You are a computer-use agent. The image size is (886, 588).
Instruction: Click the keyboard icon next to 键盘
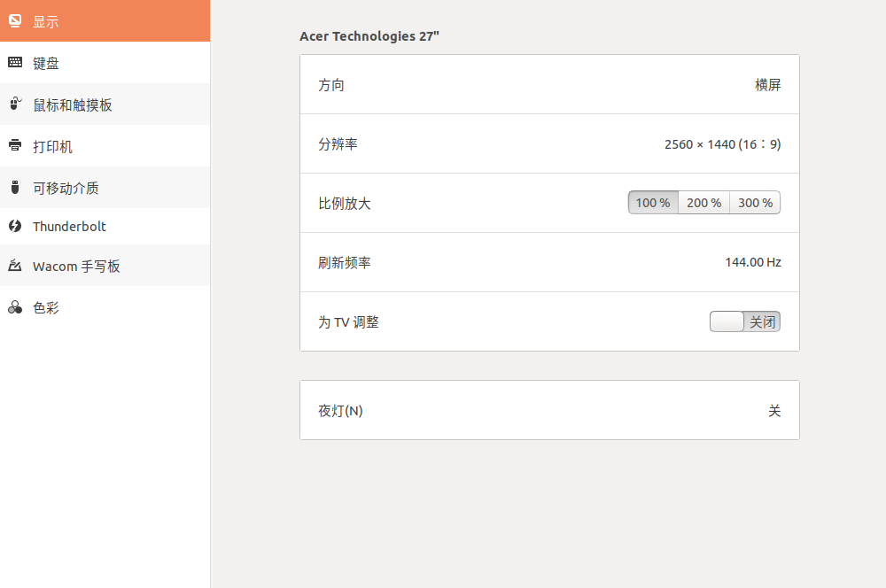(15, 63)
